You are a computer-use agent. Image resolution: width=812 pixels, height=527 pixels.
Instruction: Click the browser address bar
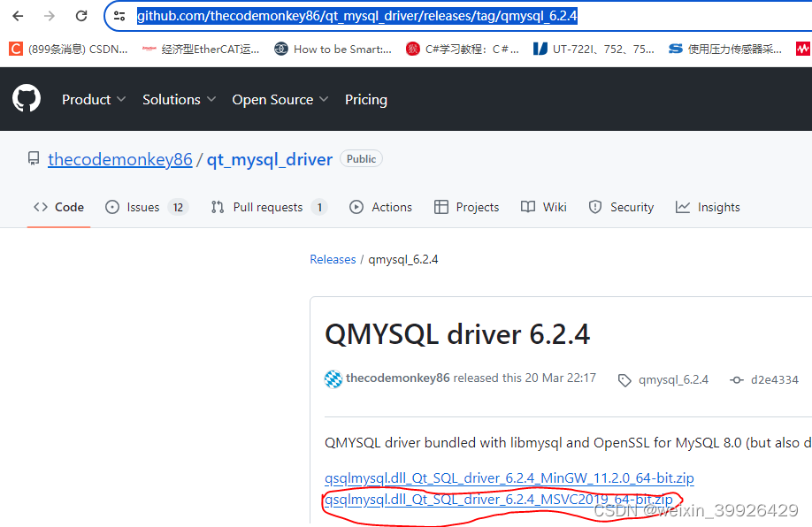354,15
